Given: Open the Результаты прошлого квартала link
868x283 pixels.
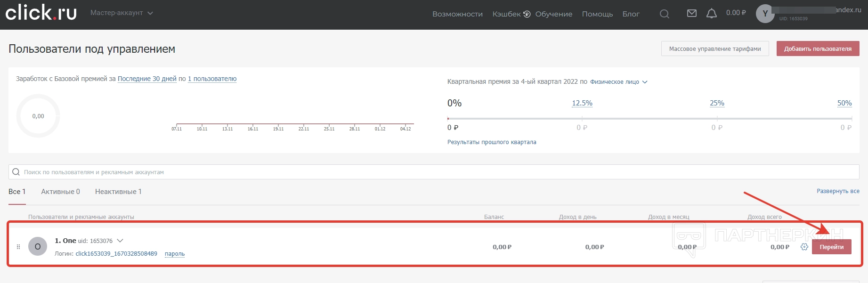Looking at the screenshot, I should pyautogui.click(x=491, y=142).
